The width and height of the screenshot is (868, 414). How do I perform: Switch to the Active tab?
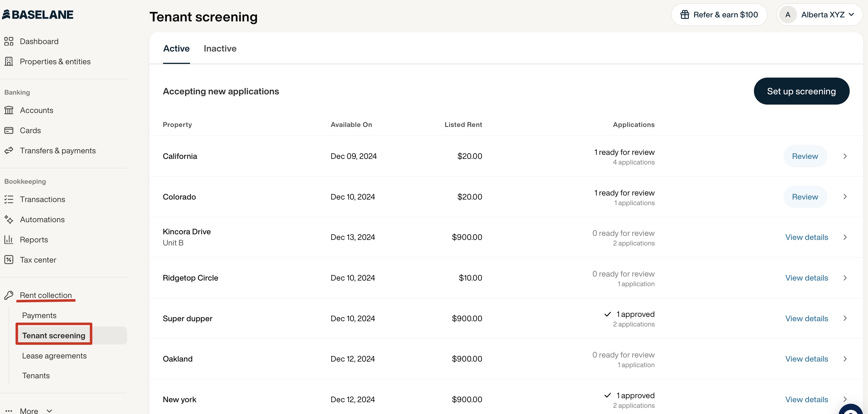tap(176, 48)
